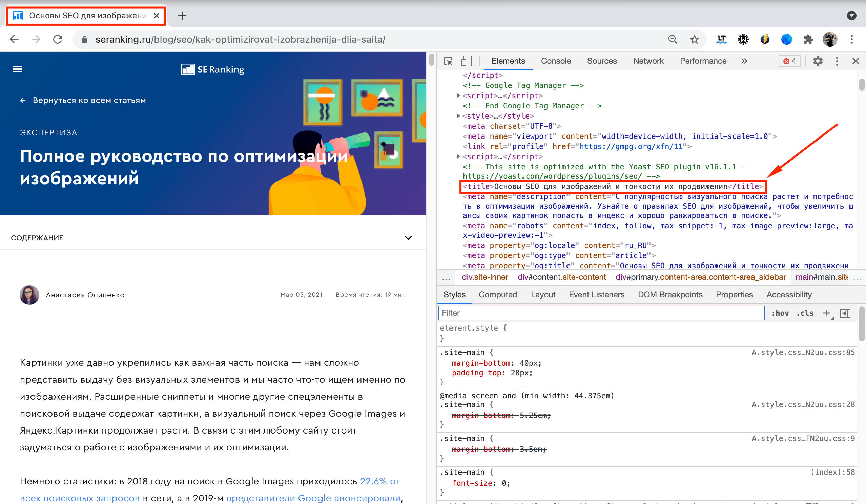The height and width of the screenshot is (504, 866).
Task: Toggle the .cls element classes option
Action: (x=805, y=313)
